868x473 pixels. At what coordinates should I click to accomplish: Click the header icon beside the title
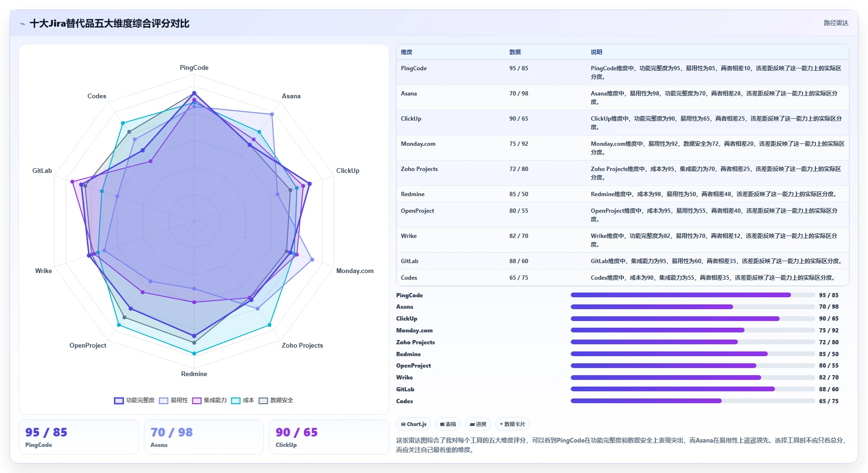pos(22,24)
